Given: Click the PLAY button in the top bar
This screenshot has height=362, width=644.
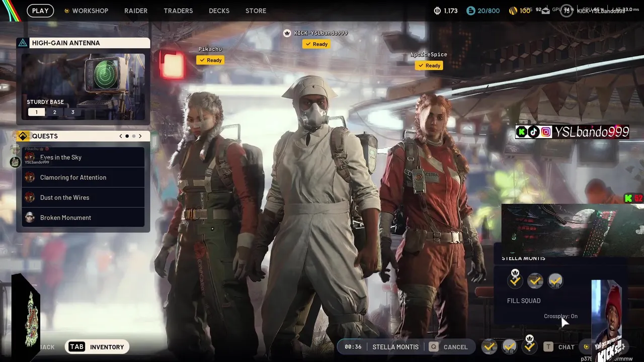Looking at the screenshot, I should pos(40,11).
